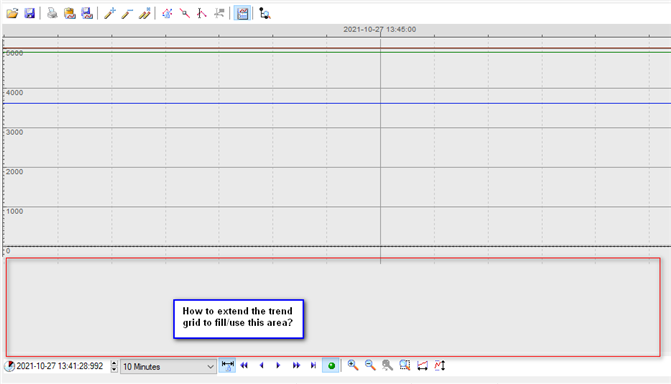671x384 pixels.
Task: Step forward one with single right arrow
Action: tap(278, 365)
